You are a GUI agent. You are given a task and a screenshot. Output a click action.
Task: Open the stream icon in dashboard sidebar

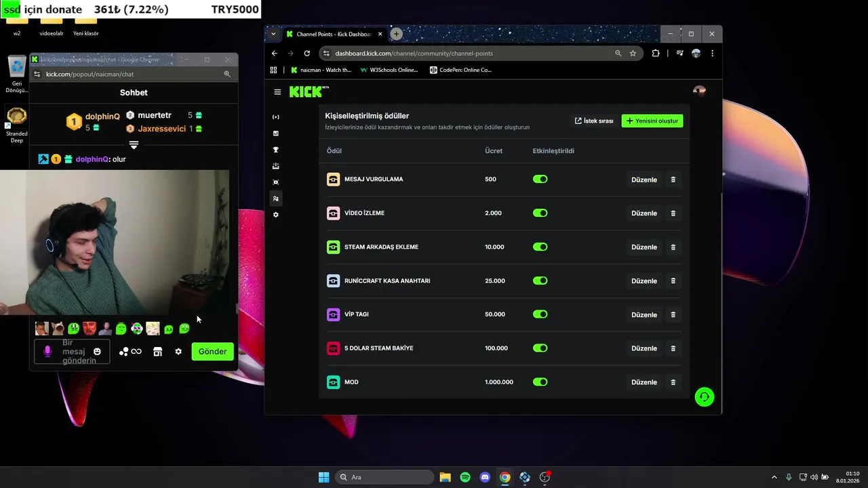275,117
